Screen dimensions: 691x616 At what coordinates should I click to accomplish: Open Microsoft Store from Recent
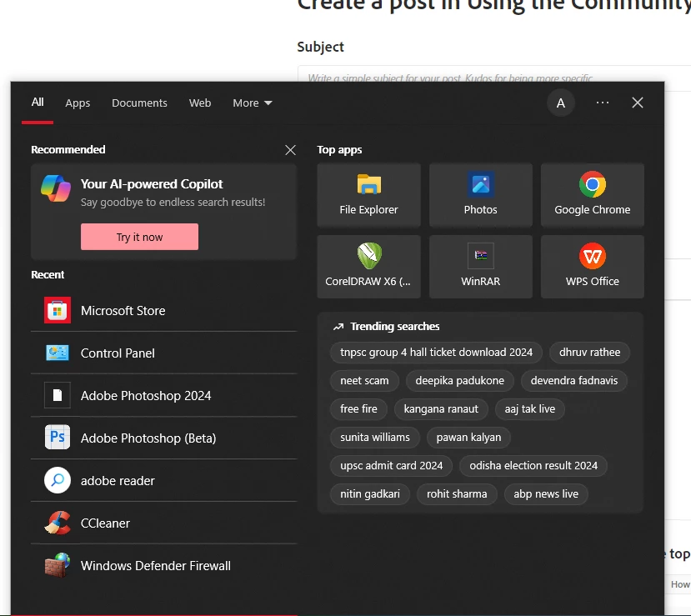coord(164,311)
